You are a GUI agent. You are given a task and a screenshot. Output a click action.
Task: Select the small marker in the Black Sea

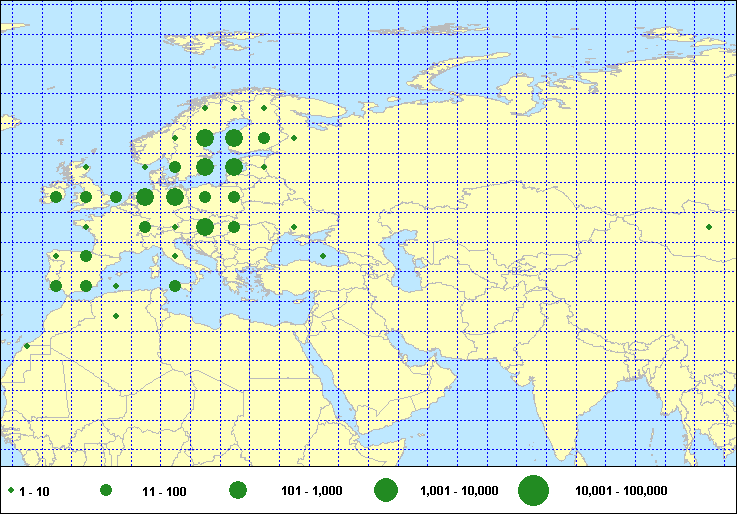click(x=322, y=256)
